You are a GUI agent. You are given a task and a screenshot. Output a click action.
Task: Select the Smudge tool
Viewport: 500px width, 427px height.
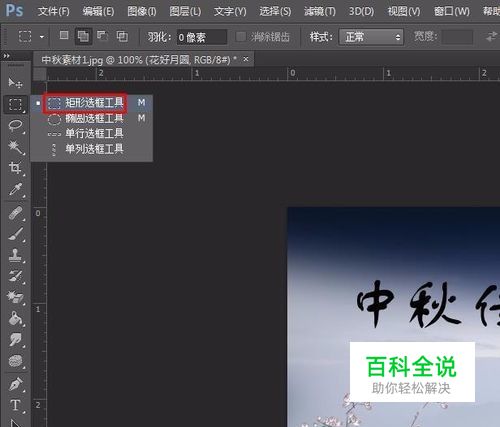click(15, 340)
